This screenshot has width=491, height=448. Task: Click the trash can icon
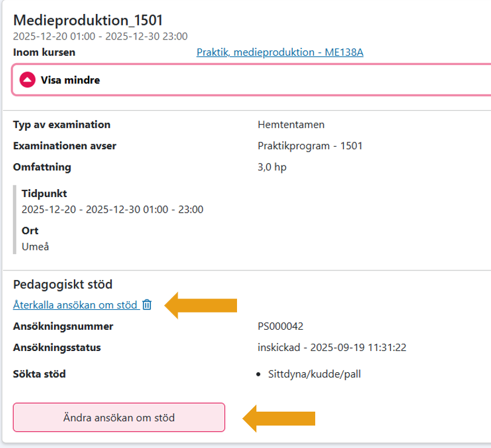pos(147,305)
